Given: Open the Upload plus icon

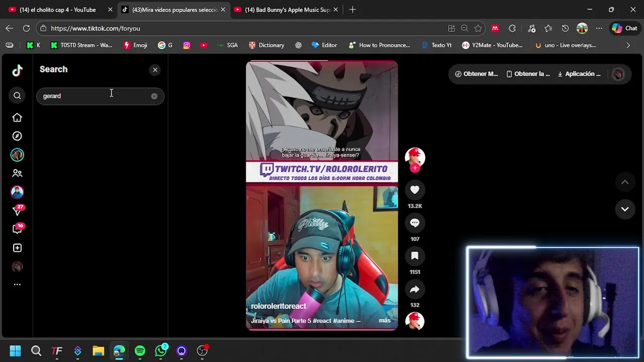Looking at the screenshot, I should (x=17, y=248).
